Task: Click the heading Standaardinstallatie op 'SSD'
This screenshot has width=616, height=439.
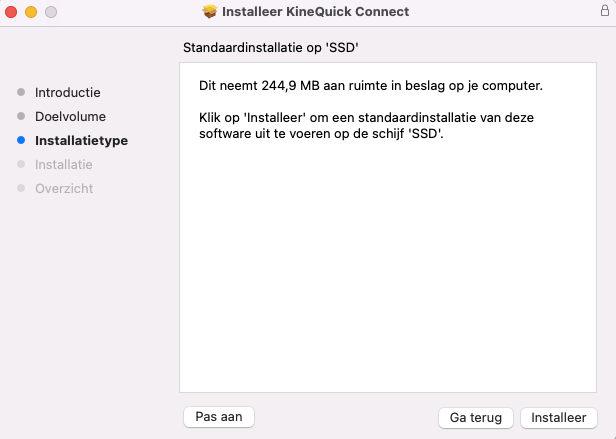Action: click(x=271, y=48)
